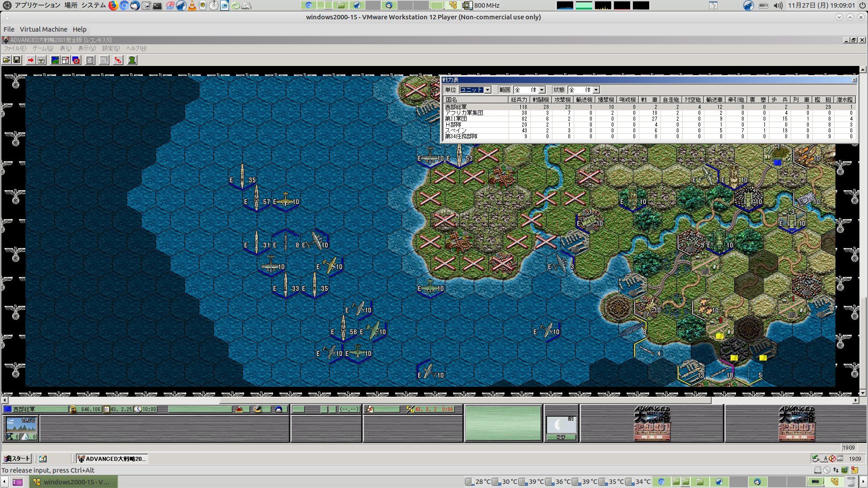Click the Windows スタート button

click(17, 459)
